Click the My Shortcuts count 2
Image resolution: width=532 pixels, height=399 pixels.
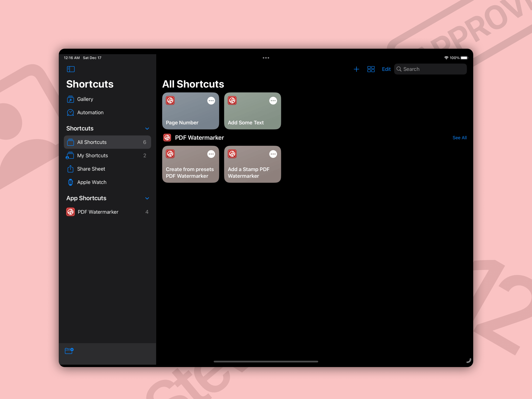144,155
